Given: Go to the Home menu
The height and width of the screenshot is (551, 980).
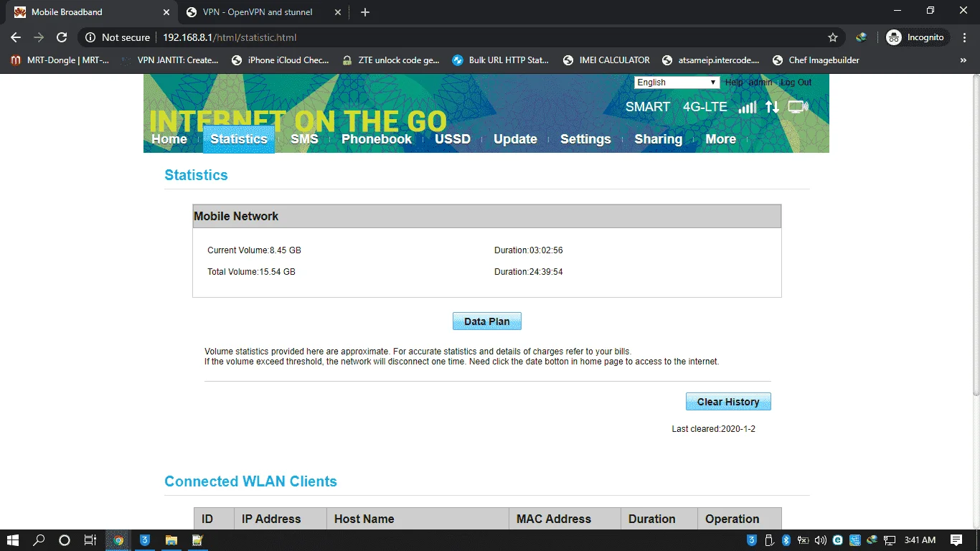Looking at the screenshot, I should click(169, 139).
